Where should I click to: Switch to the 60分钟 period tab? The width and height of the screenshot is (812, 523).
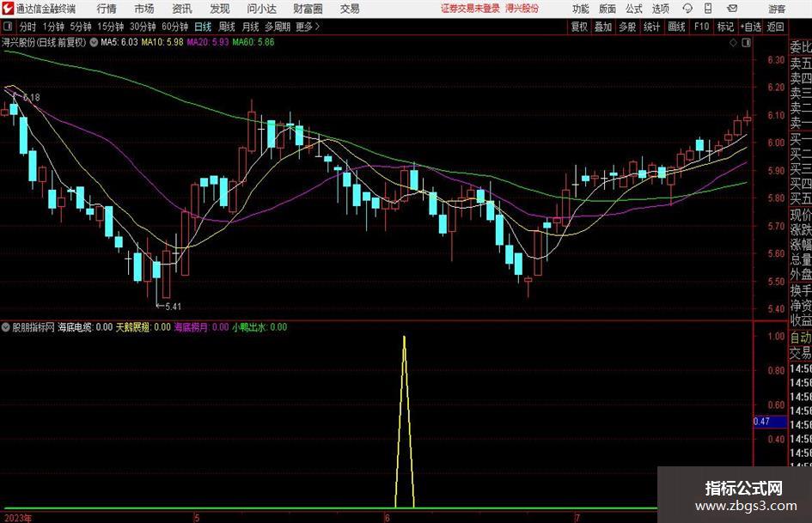pyautogui.click(x=175, y=27)
